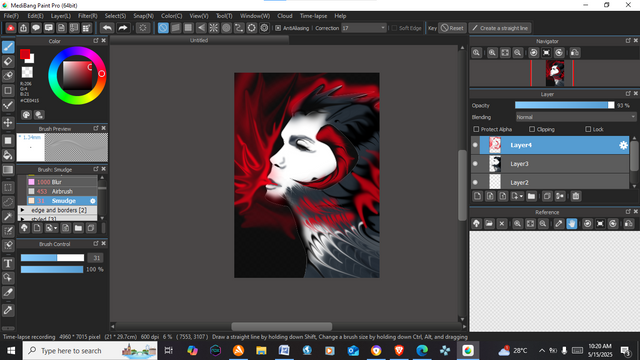Screen dimensions: 640x360
Task: Click the layer Opacity slider
Action: point(564,105)
